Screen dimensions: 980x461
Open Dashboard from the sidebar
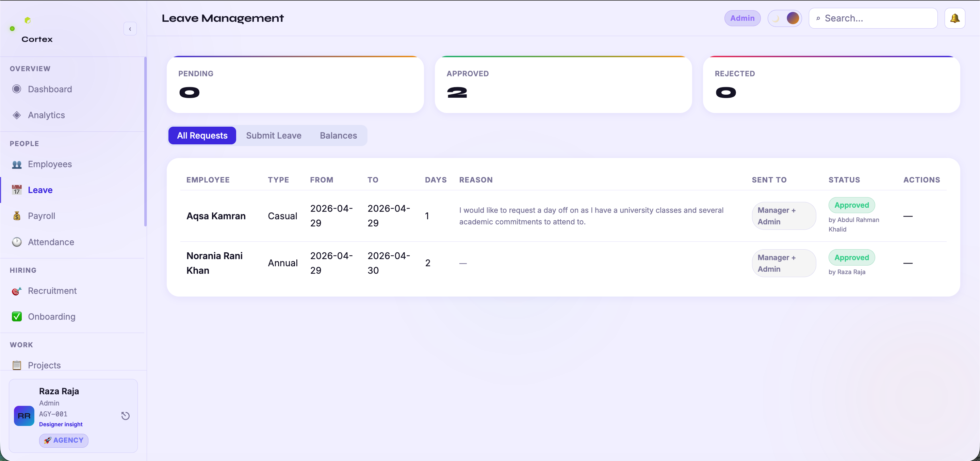pyautogui.click(x=50, y=89)
